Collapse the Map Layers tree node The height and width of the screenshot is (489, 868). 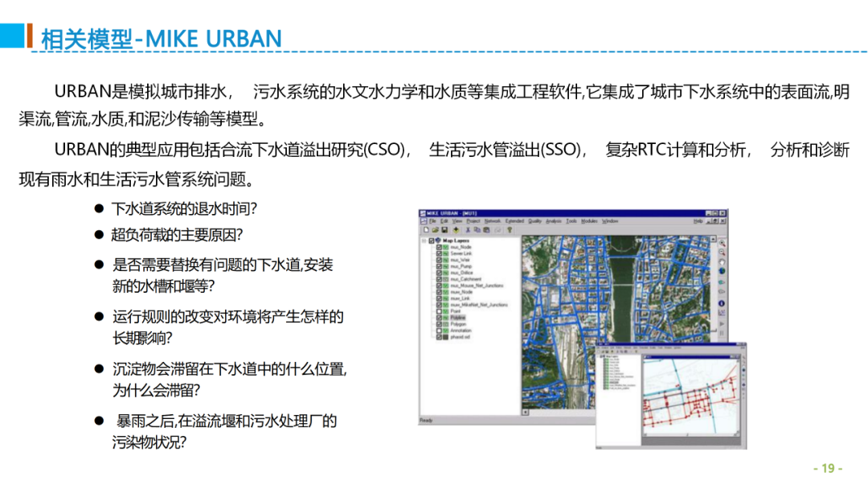[x=424, y=241]
